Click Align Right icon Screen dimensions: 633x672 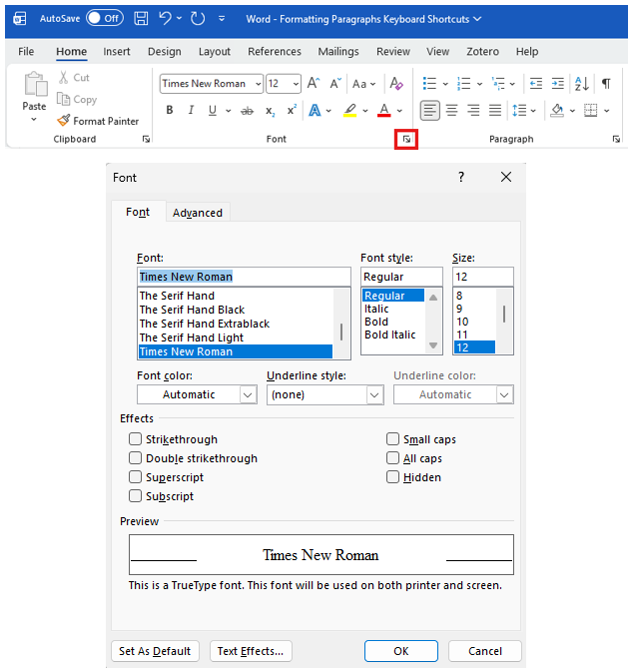[473, 110]
